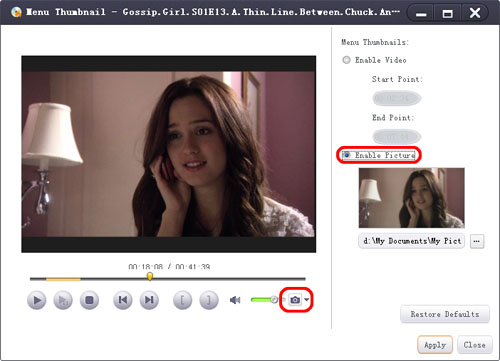Close the Menu Thumbnail dialog
500x361 pixels.
(475, 345)
